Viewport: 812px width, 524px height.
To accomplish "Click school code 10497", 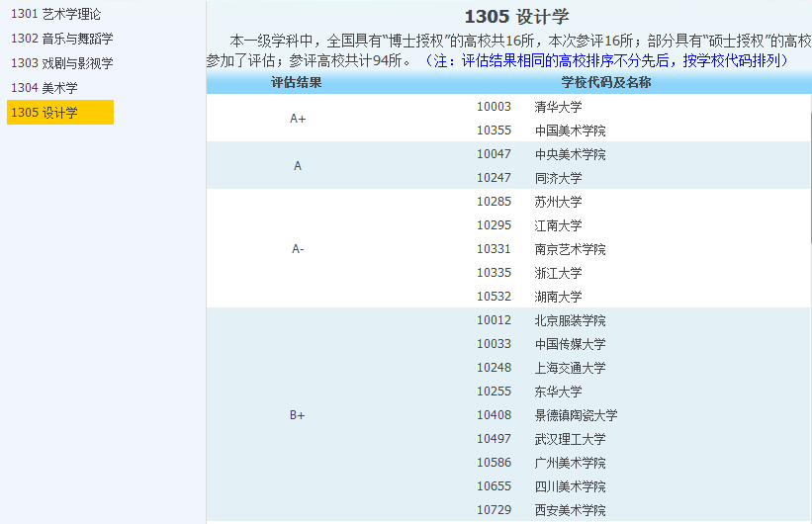I will 495,439.
